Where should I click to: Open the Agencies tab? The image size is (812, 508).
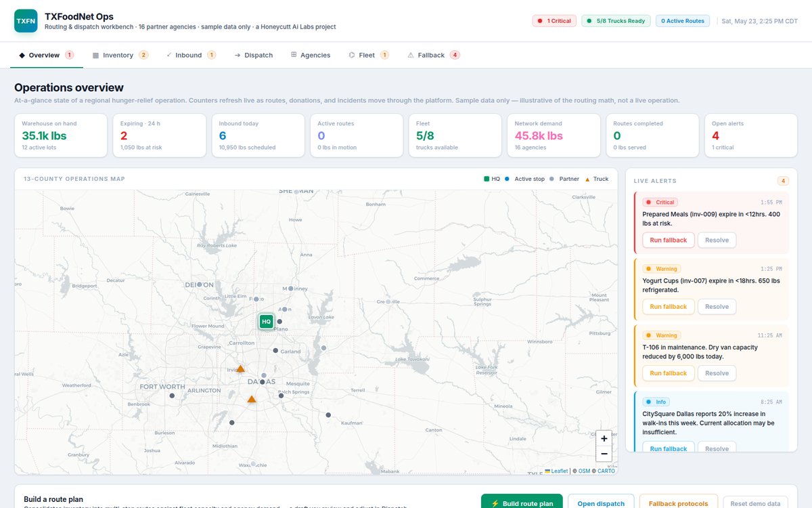(311, 55)
